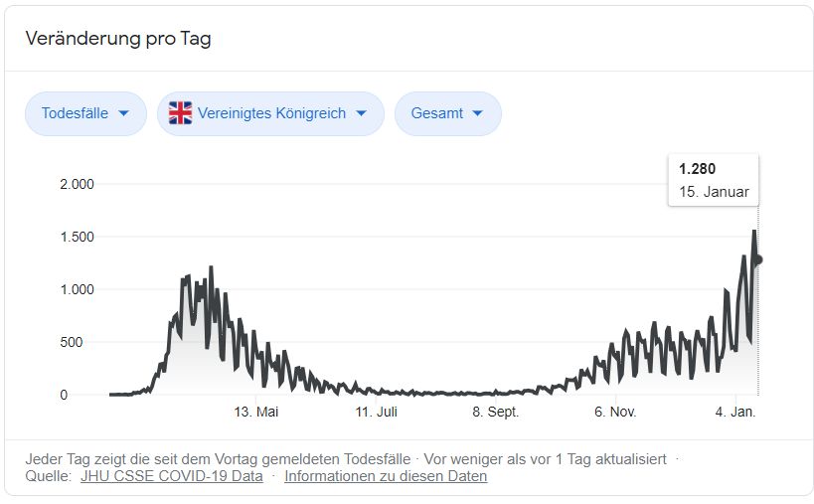Viewport: 814px width, 504px height.
Task: Click the United Kingdom flag icon
Action: pos(180,113)
